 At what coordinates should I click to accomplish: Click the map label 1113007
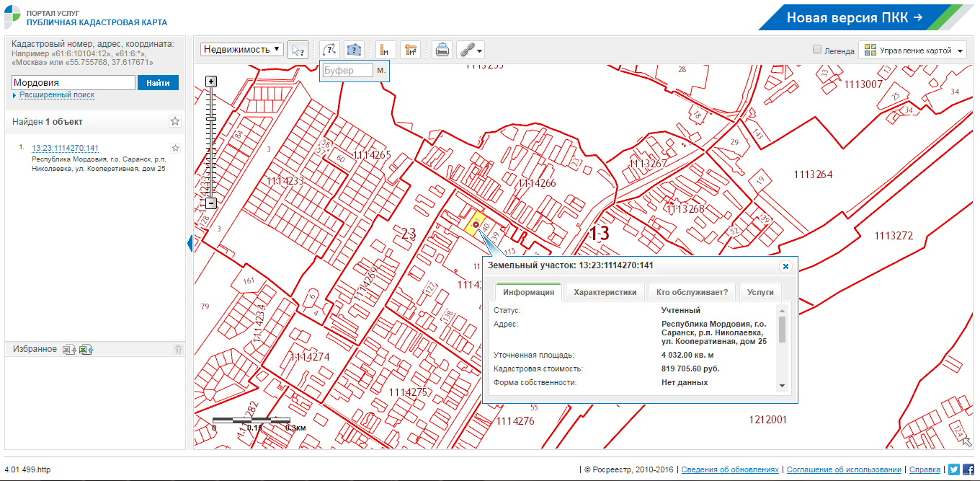(x=863, y=84)
